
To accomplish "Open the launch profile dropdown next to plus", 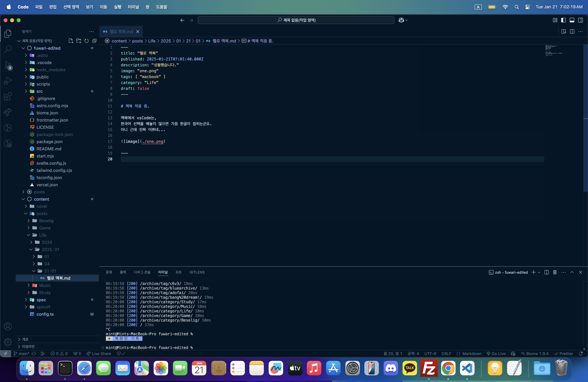I will tap(539, 272).
